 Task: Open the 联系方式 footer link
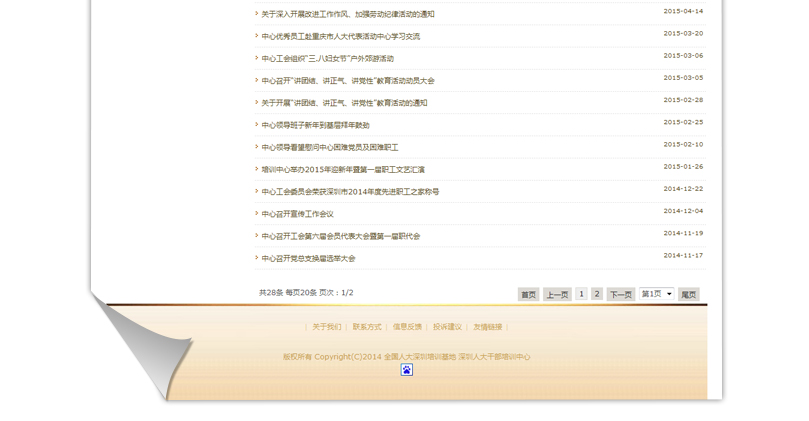[x=367, y=327]
